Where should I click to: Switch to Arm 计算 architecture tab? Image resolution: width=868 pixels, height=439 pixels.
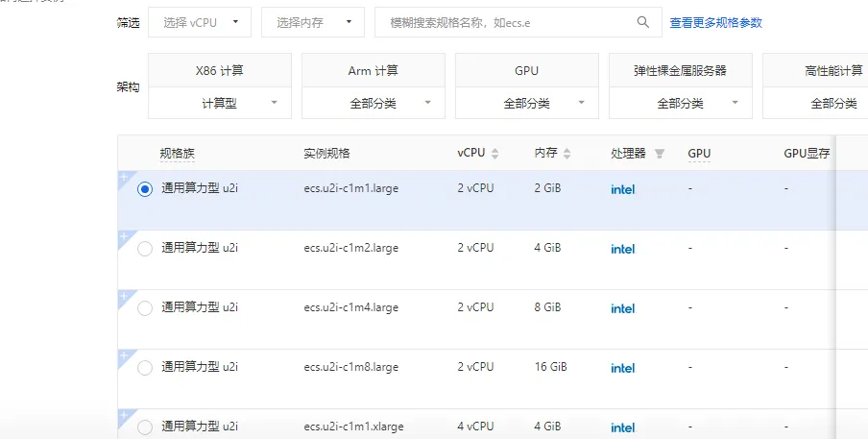(374, 70)
